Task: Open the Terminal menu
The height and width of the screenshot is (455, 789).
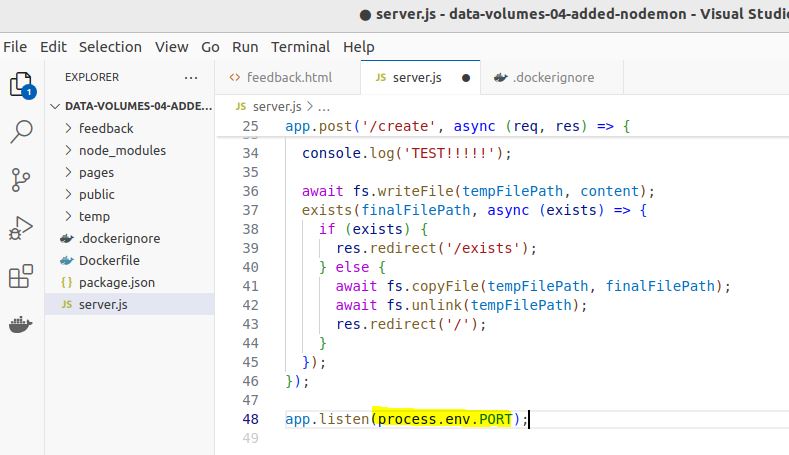Action: tap(300, 47)
